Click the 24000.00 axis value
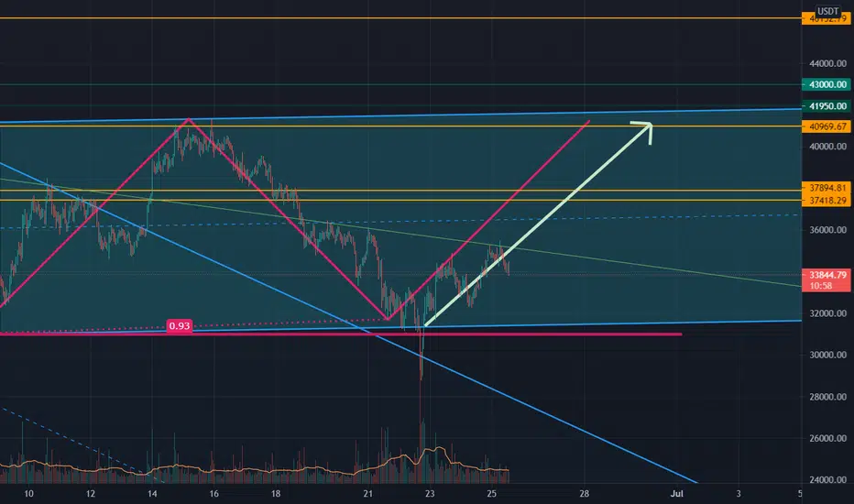Viewport: 854px width, 504px height. (827, 480)
